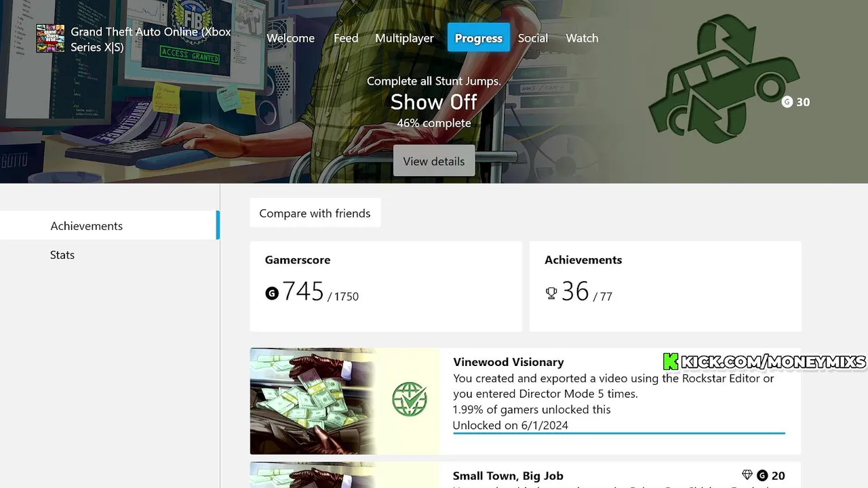Screen dimensions: 868x488
Task: Click the 46% complete text
Action: click(x=434, y=123)
